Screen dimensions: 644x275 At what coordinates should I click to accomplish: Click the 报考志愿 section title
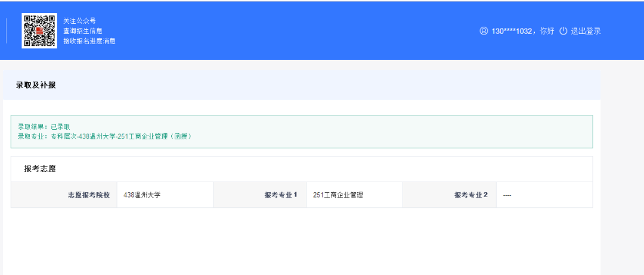[x=40, y=169]
